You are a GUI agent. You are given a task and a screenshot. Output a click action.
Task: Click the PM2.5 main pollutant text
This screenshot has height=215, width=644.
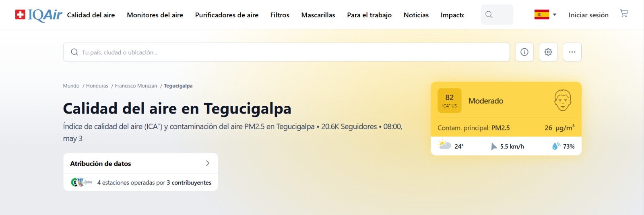(500, 128)
